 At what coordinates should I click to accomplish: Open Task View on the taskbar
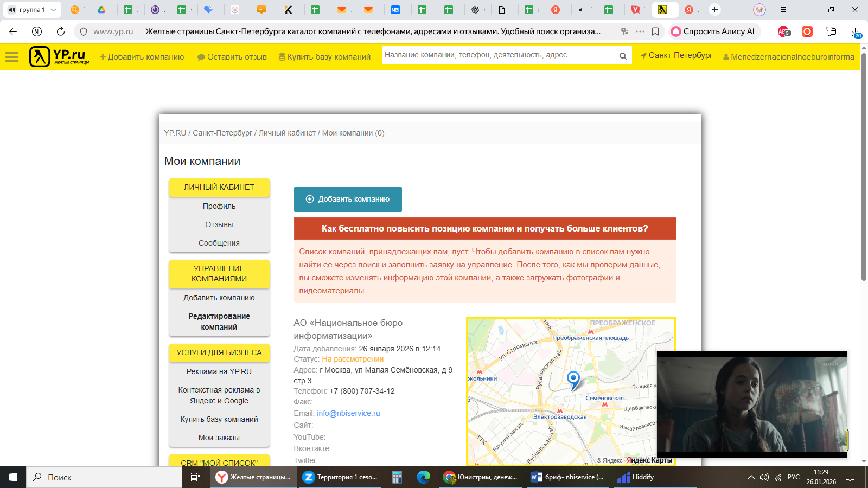pyautogui.click(x=195, y=477)
